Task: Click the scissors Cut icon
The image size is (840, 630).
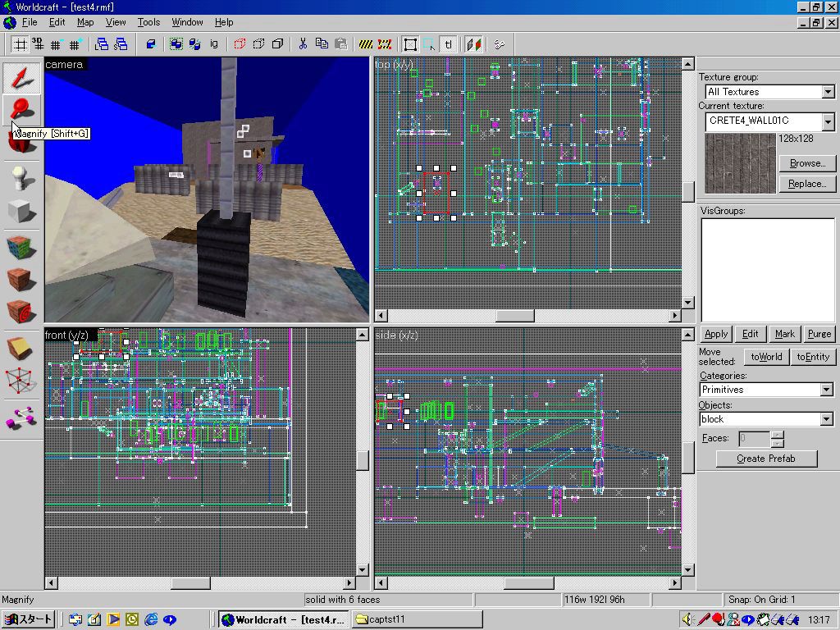Action: (x=302, y=44)
